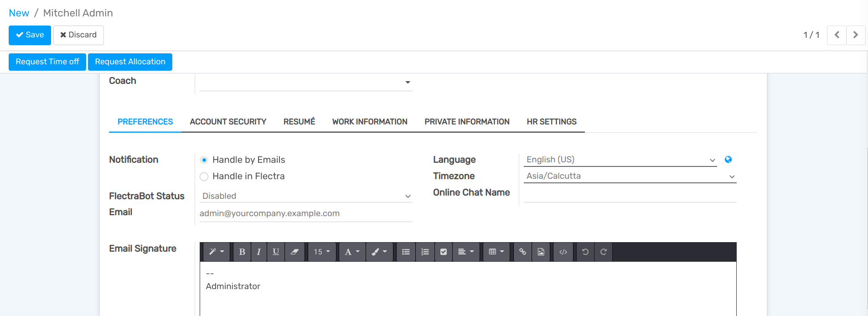The width and height of the screenshot is (868, 316).
Task: Click the 1 / 1 pager counter
Action: pos(811,35)
